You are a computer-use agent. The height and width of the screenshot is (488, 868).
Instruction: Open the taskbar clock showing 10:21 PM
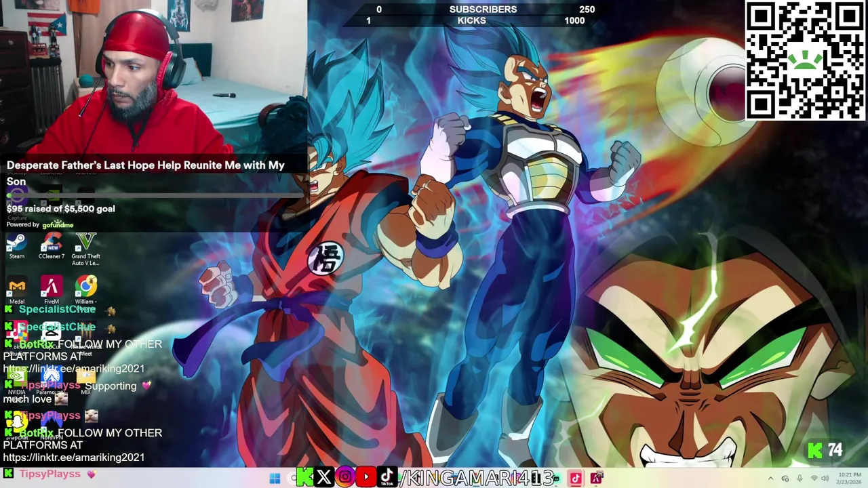(850, 479)
